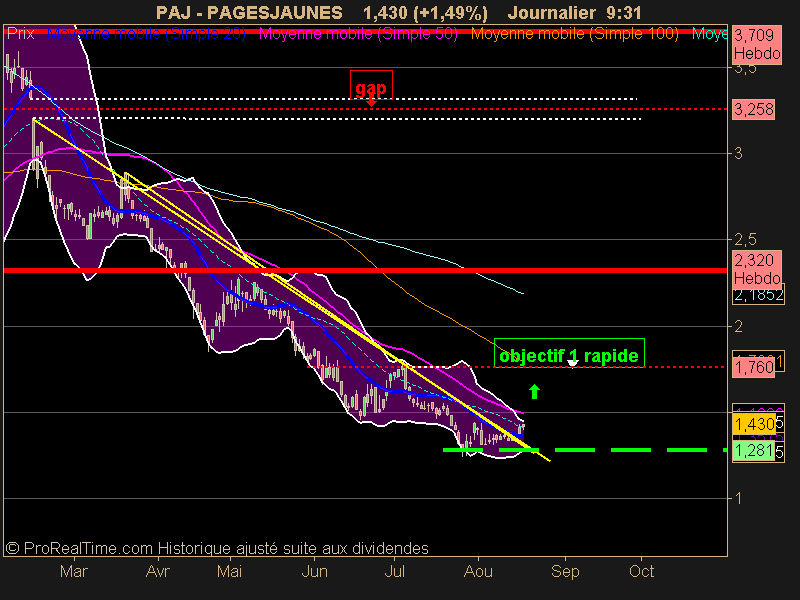
Task: Click the 'Aou' month label on time axis
Action: pos(478,571)
